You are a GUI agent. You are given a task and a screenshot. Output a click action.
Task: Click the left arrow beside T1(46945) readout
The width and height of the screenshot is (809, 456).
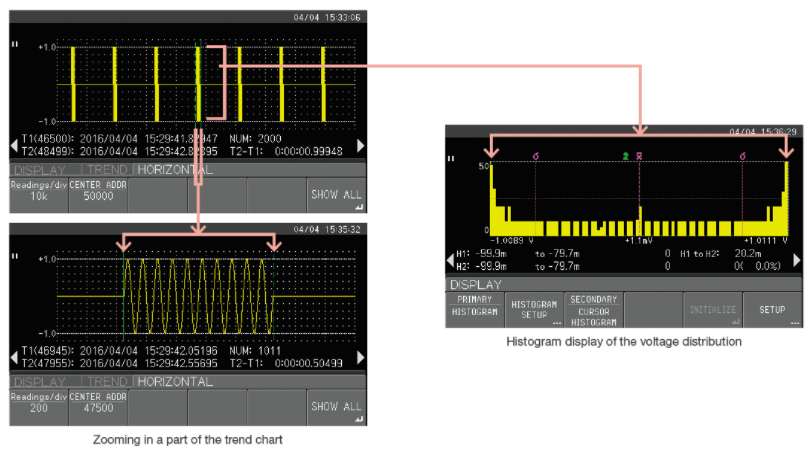click(14, 356)
